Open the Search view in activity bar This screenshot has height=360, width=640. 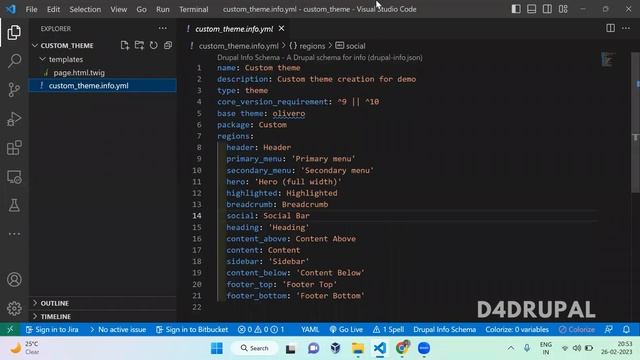coord(14,61)
